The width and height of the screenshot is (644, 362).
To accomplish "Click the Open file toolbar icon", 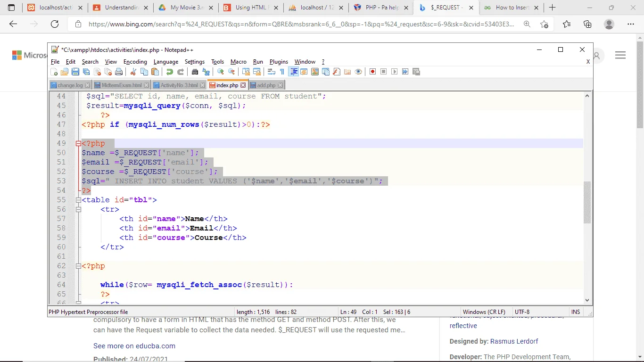I will [x=65, y=72].
